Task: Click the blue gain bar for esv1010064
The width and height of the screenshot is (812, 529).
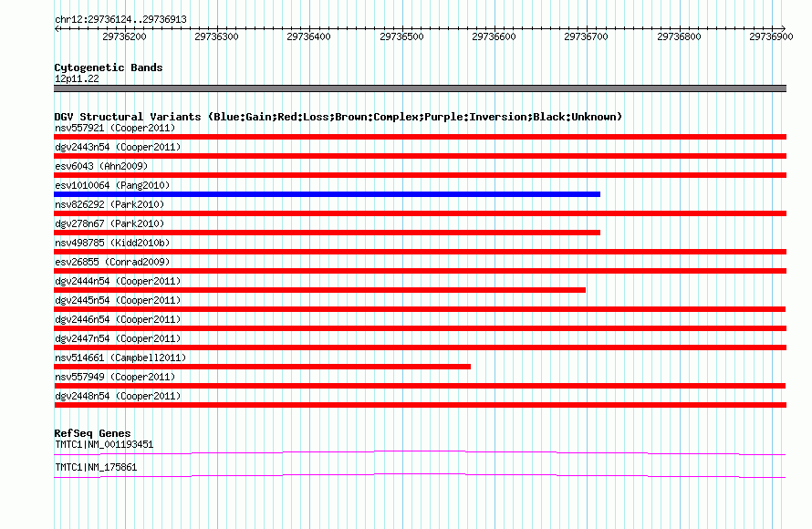Action: [327, 194]
